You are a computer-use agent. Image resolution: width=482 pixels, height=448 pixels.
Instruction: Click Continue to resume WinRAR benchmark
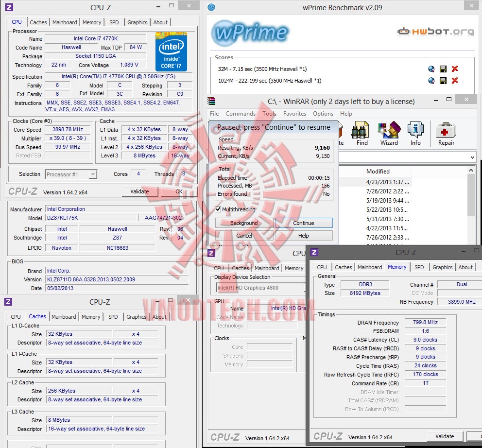pos(304,223)
